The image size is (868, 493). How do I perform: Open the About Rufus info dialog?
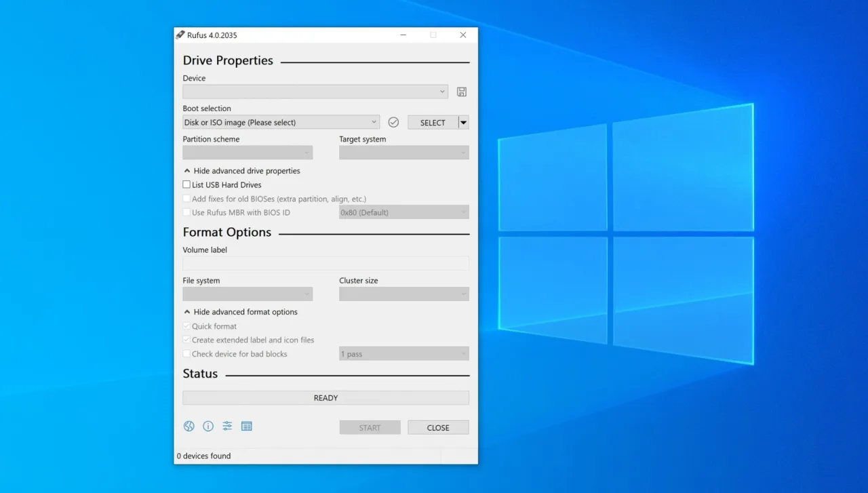pos(208,426)
